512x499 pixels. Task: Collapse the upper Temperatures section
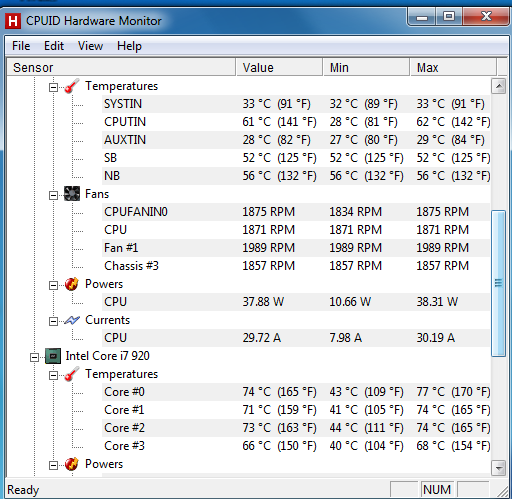click(x=53, y=87)
